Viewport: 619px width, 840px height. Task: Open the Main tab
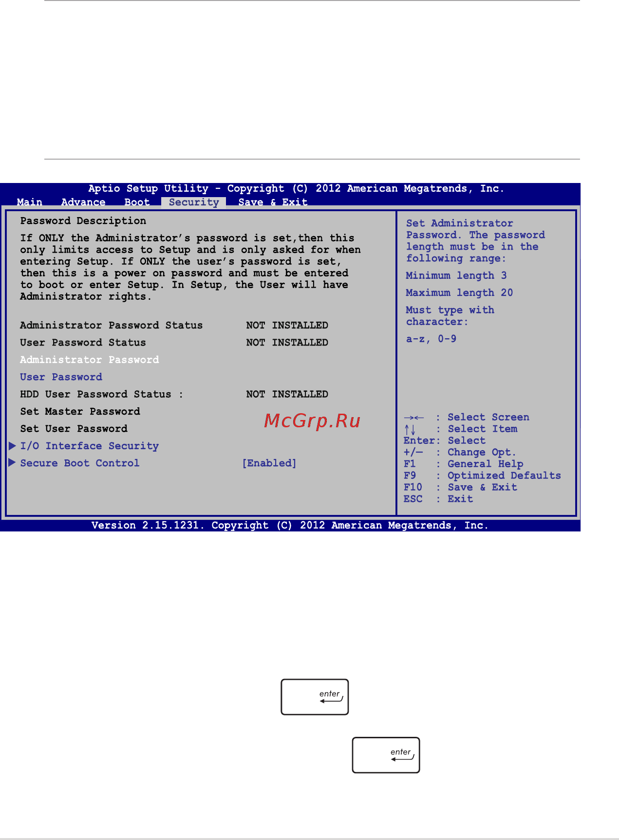point(30,202)
